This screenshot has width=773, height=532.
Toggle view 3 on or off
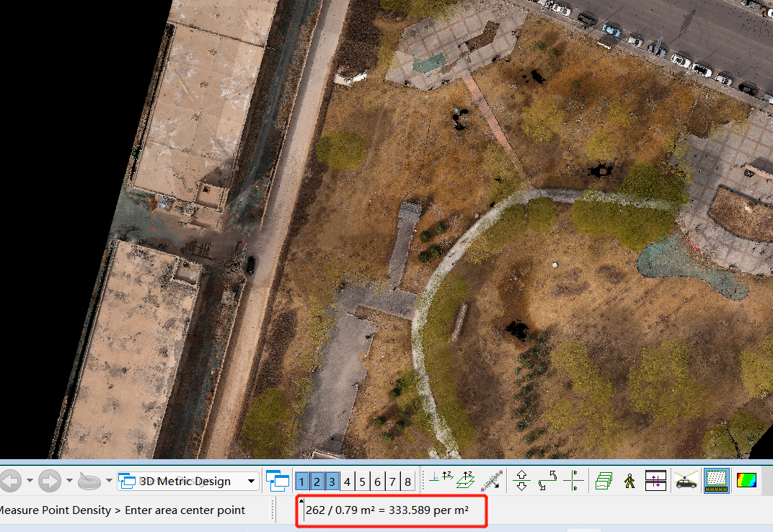point(332,481)
